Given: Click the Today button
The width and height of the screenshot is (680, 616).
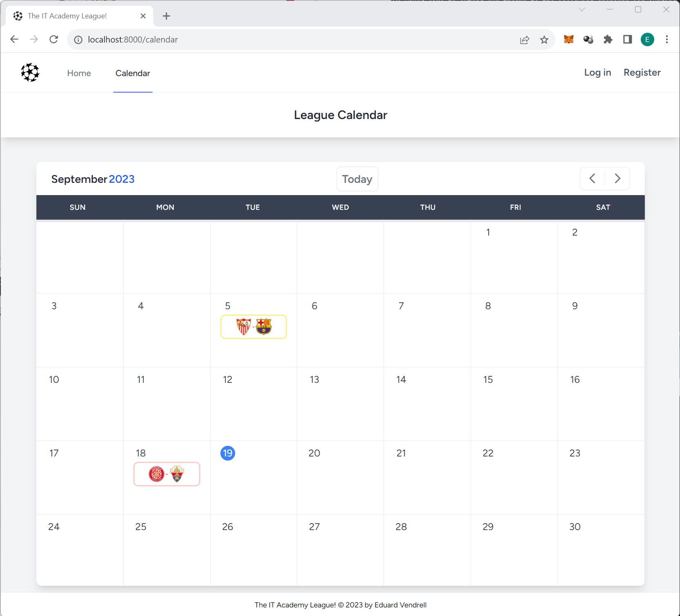Looking at the screenshot, I should pyautogui.click(x=357, y=179).
